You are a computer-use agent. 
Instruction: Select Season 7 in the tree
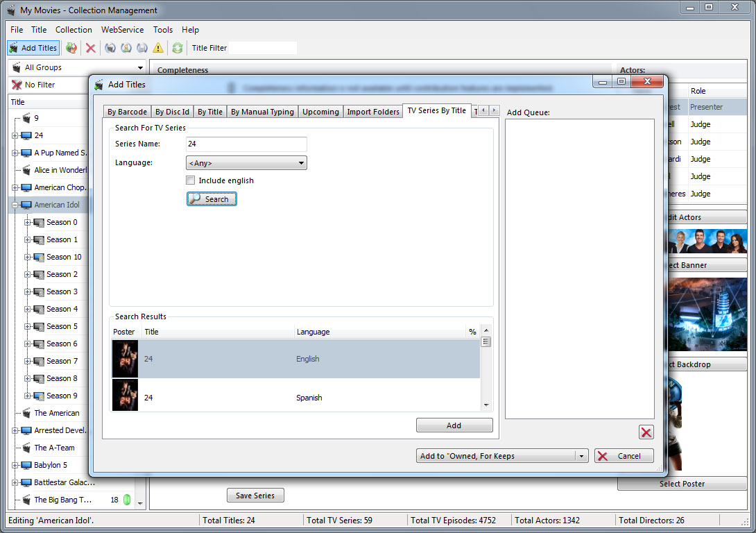tap(62, 362)
